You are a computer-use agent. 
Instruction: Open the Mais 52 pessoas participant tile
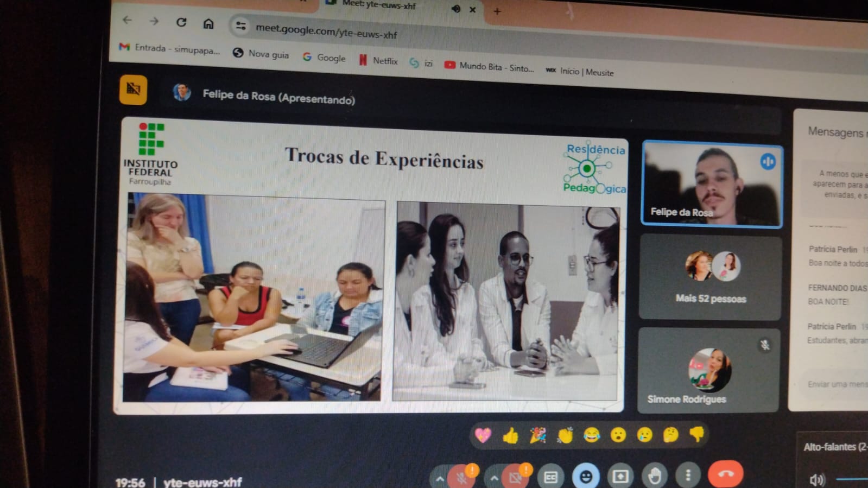click(x=710, y=277)
